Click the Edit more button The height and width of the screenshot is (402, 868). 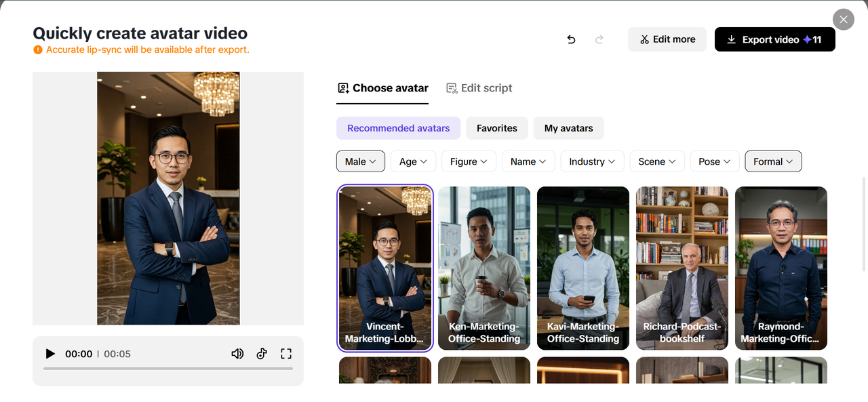click(x=667, y=39)
